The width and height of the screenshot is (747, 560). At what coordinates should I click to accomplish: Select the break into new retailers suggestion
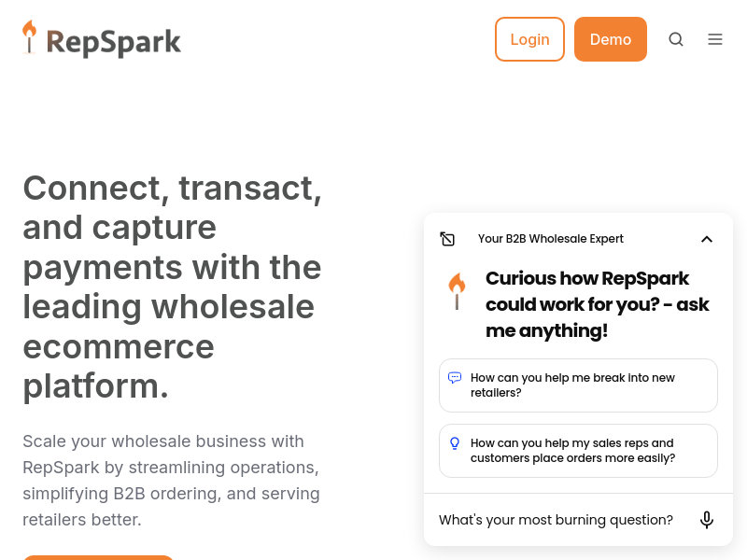click(x=578, y=385)
